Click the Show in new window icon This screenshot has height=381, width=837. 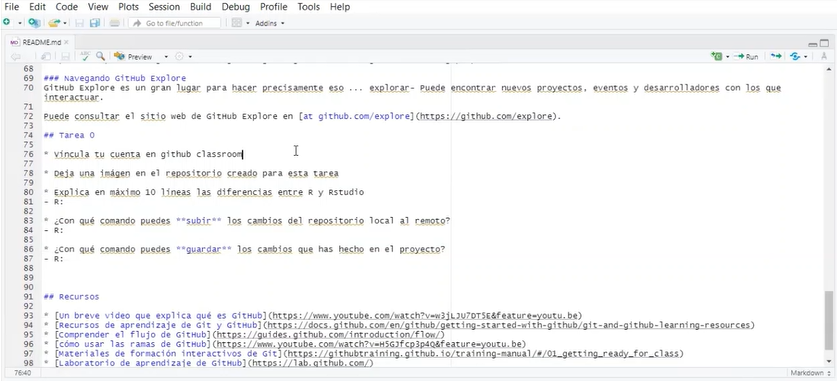(x=46, y=57)
